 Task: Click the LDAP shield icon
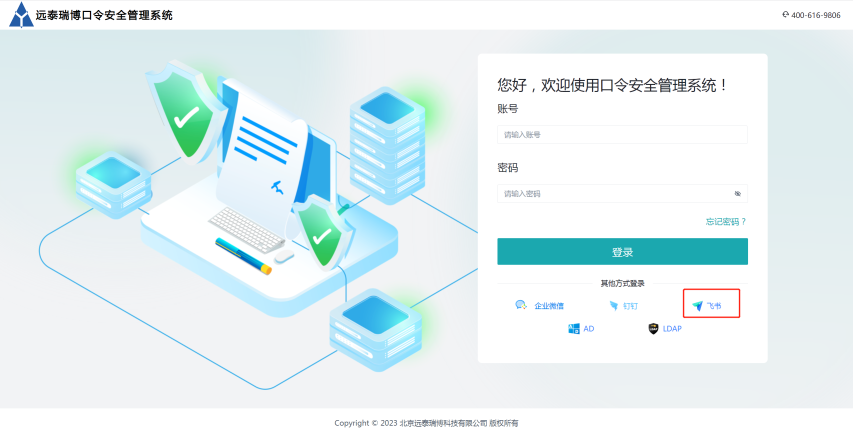[653, 329]
